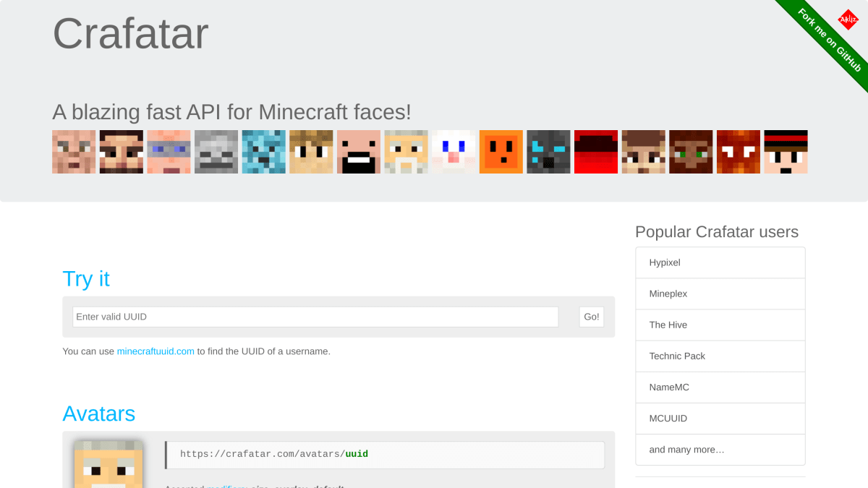
Task: Open the solid red hooded avatar
Action: pos(596,152)
